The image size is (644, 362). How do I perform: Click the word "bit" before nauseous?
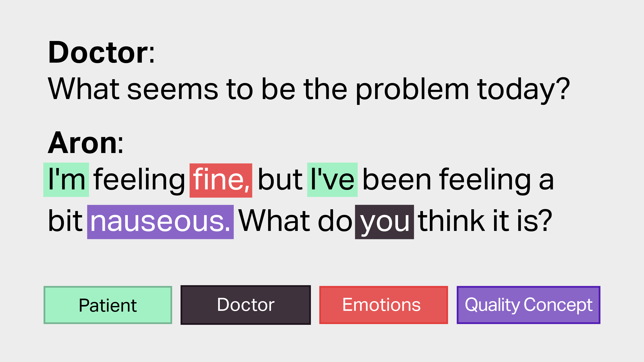click(65, 220)
